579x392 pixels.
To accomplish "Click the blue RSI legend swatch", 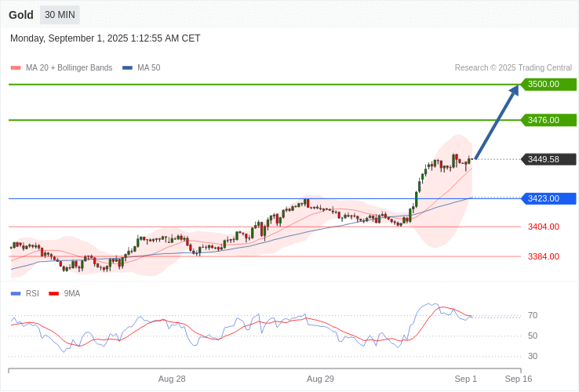I will tap(15, 294).
